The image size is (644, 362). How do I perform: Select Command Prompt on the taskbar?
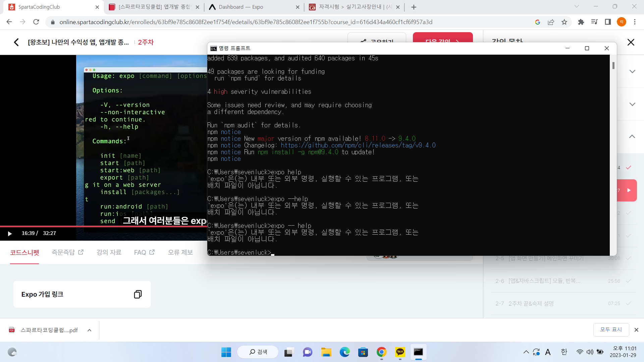(418, 352)
